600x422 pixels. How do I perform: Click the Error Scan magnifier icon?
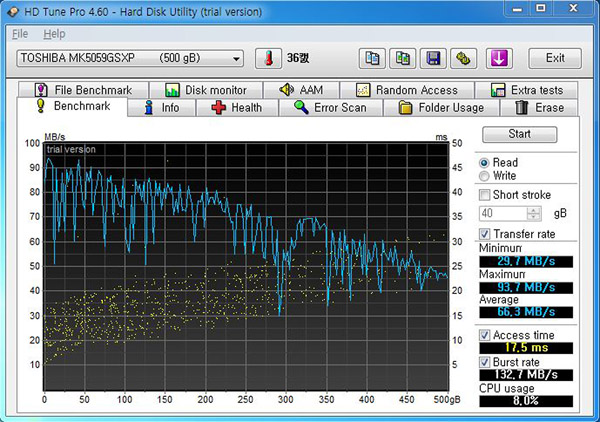(x=301, y=108)
